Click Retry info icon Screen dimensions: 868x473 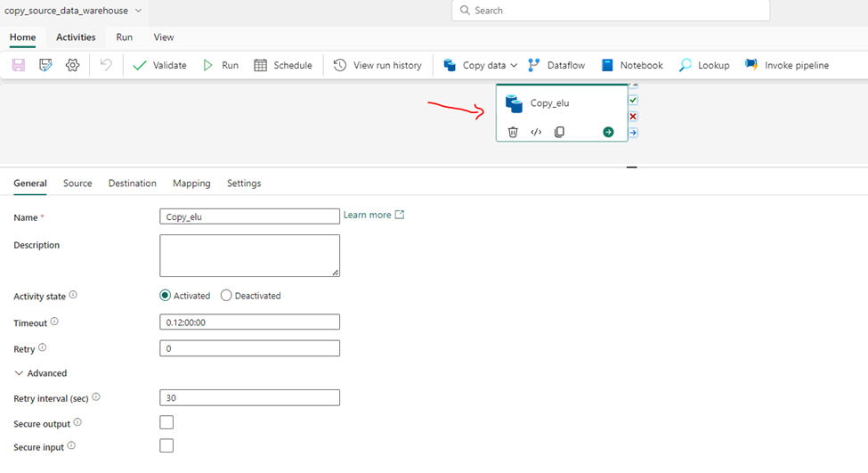point(42,347)
